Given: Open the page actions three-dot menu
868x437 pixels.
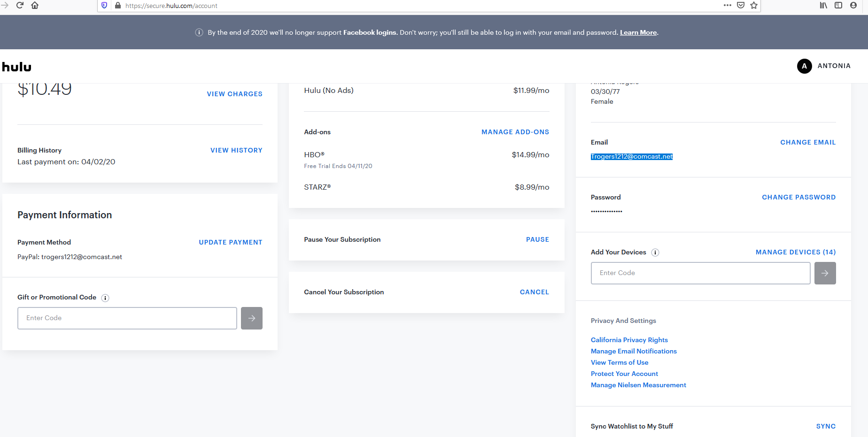Looking at the screenshot, I should click(x=727, y=5).
